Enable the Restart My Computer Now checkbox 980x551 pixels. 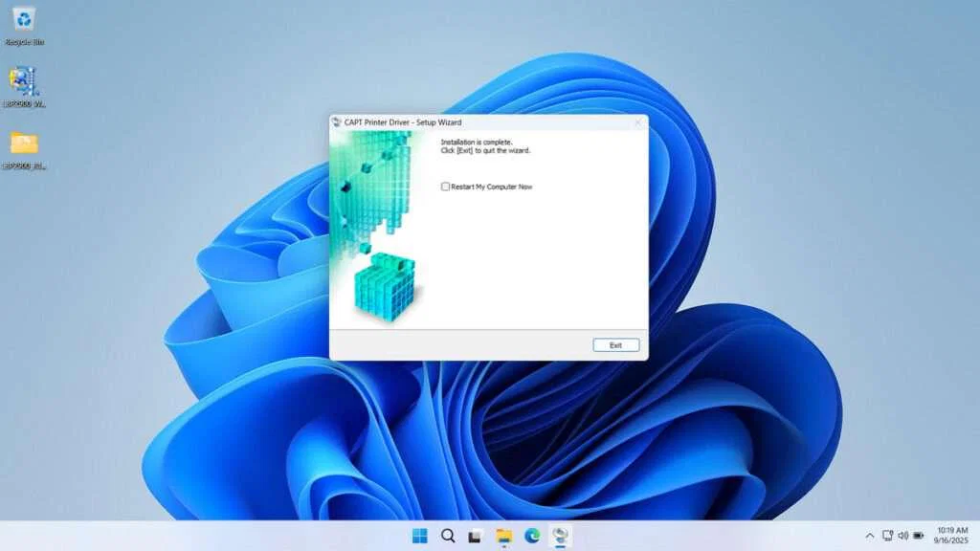(x=445, y=186)
